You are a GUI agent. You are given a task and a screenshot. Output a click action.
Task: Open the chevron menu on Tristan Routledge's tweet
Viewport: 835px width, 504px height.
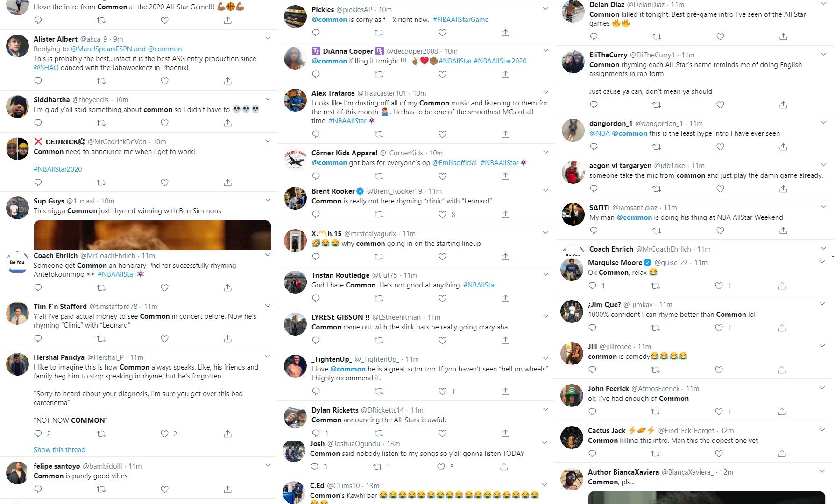pos(545,274)
